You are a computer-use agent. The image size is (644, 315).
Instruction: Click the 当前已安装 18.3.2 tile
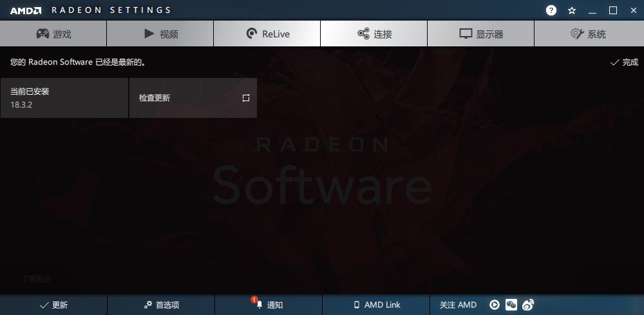[64, 98]
